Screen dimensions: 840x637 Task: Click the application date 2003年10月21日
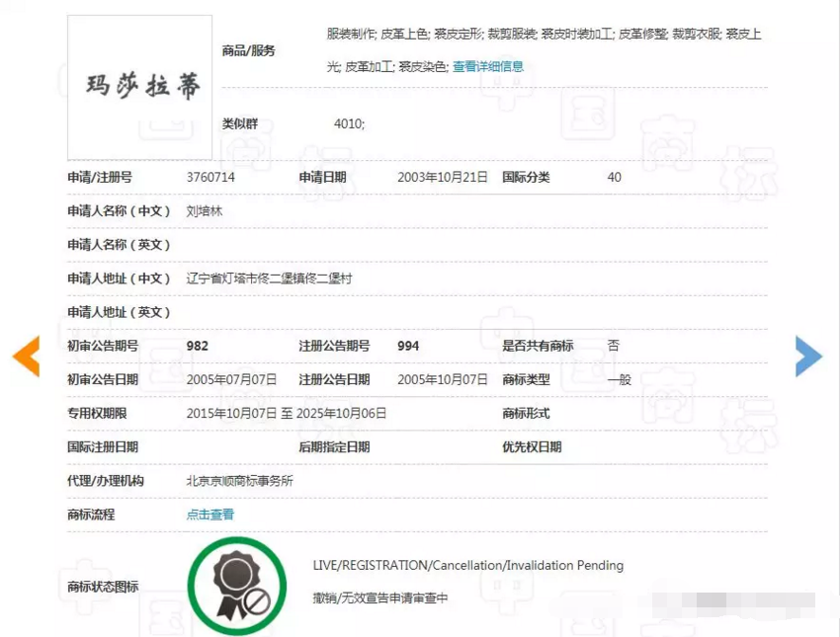(x=442, y=178)
